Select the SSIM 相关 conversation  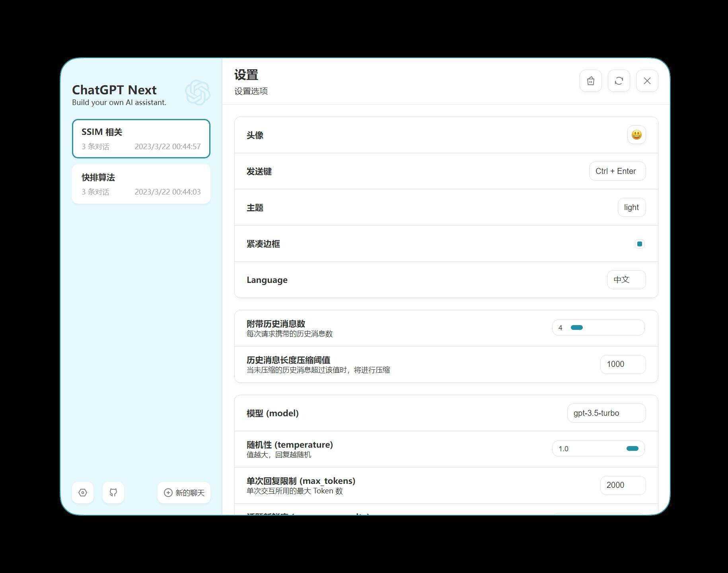click(141, 138)
